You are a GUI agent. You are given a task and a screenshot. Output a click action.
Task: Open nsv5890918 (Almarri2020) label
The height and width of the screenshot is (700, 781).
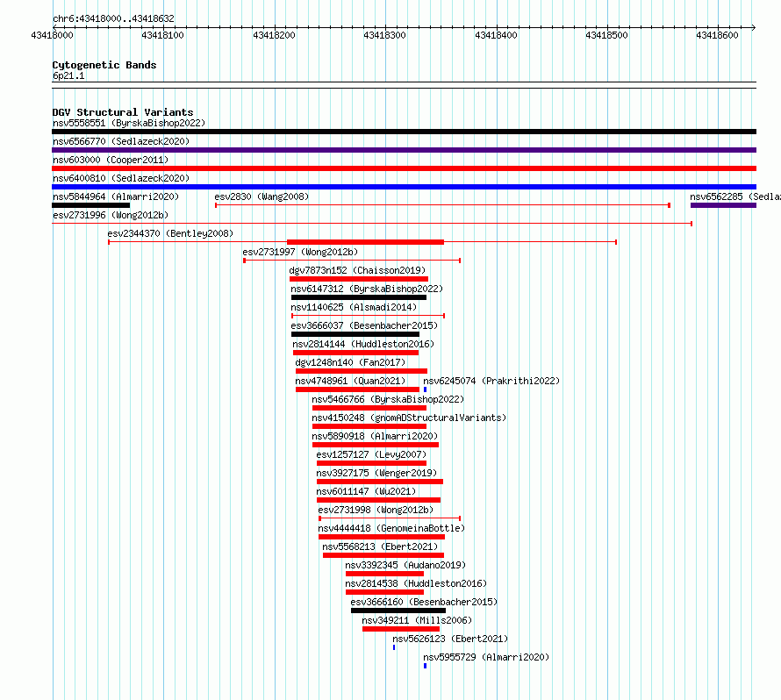click(375, 436)
